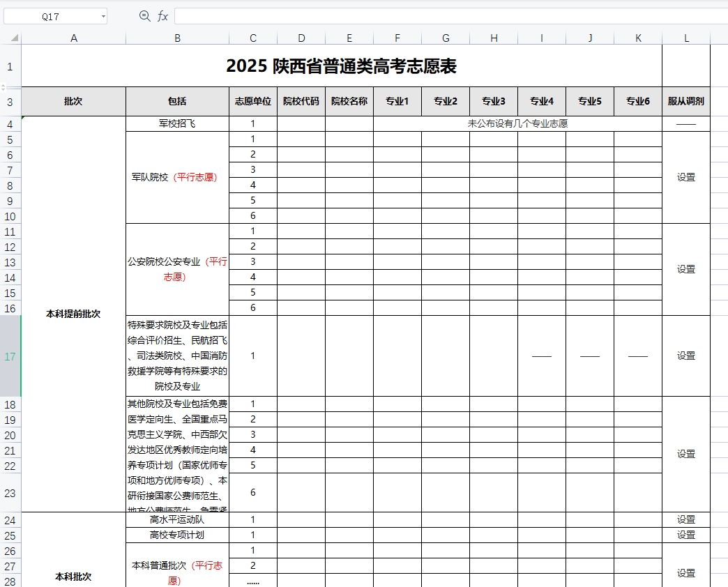
Task: Click row 17 header
Action: pos(9,356)
